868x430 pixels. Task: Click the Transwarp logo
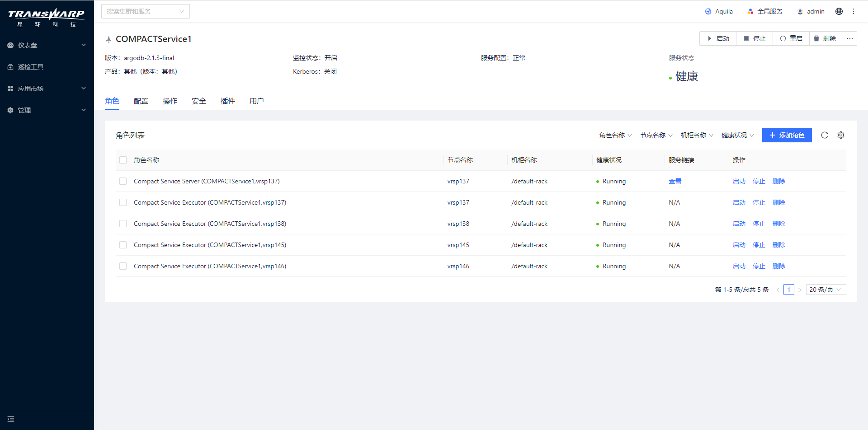(46, 18)
